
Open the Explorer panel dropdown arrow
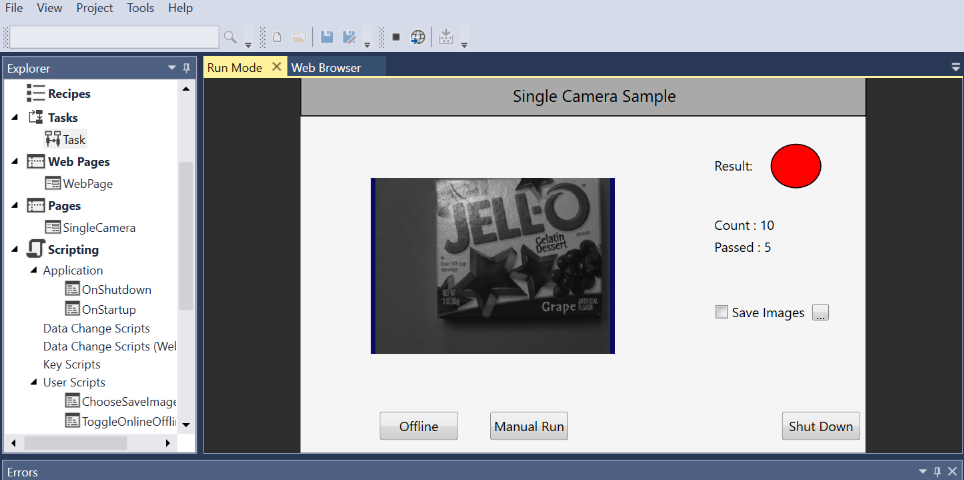point(171,68)
